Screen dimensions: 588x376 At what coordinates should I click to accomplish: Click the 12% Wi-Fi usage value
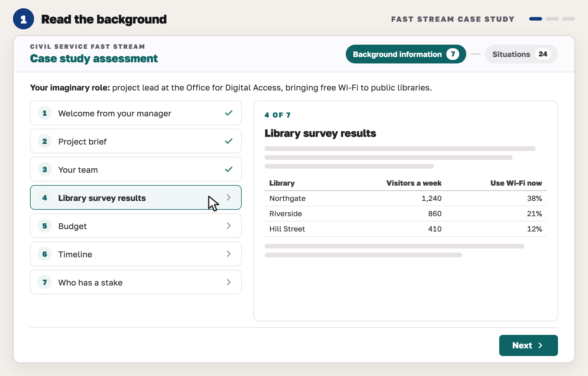[x=534, y=229]
